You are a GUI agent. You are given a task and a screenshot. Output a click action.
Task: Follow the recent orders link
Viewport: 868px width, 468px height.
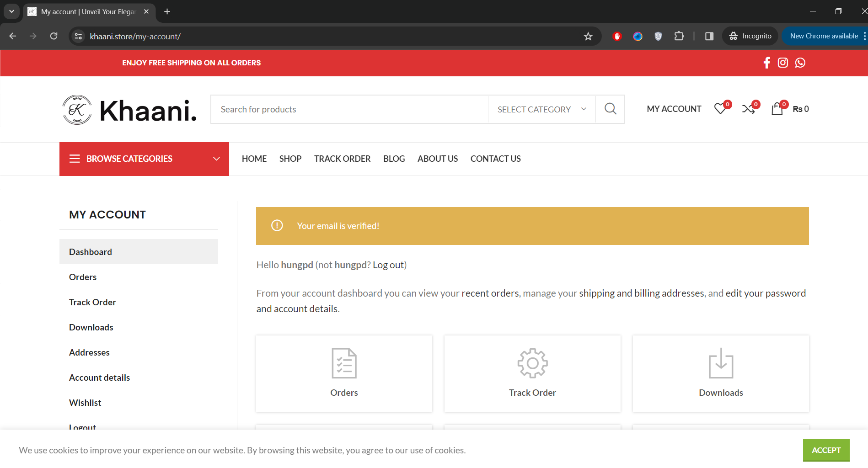coord(490,293)
